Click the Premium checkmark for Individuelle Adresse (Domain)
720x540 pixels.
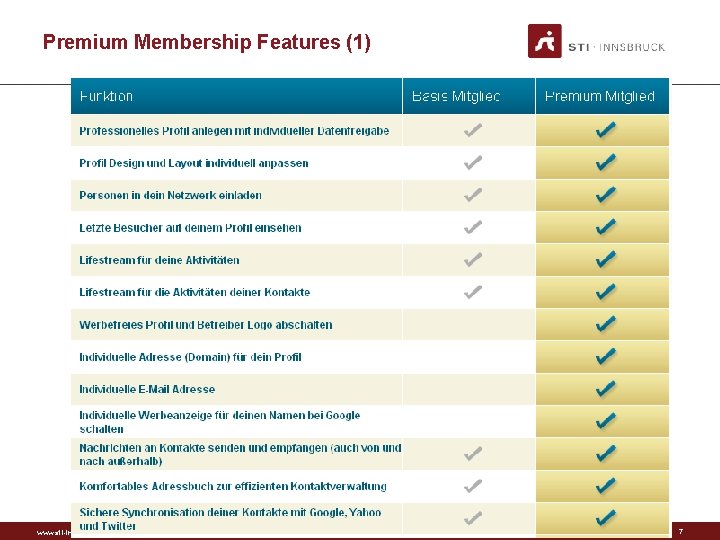point(606,356)
